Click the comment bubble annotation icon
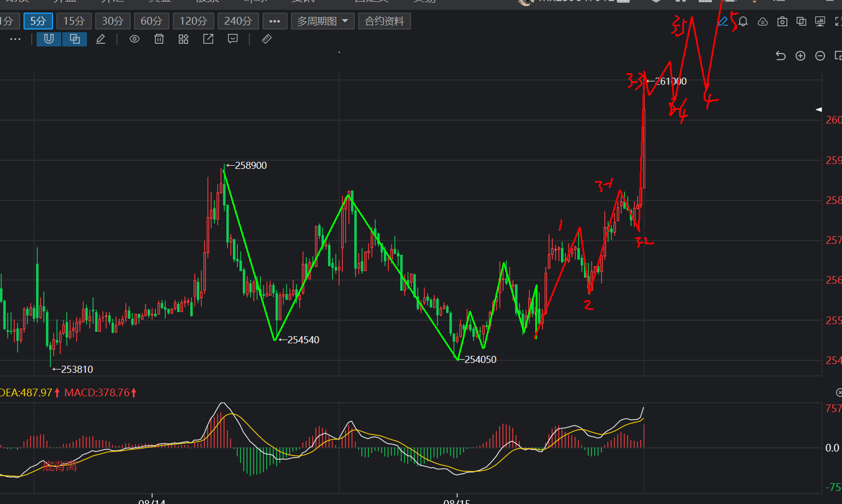 pos(233,39)
